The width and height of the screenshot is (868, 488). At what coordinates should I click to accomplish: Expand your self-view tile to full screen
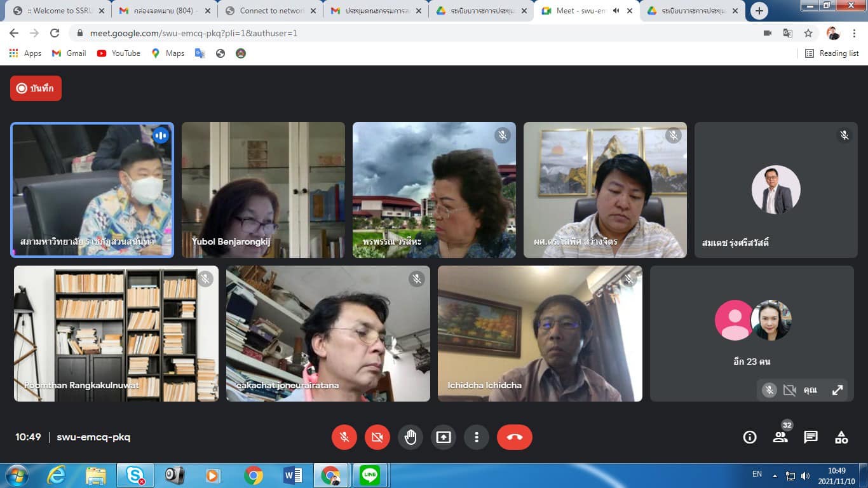coord(837,390)
